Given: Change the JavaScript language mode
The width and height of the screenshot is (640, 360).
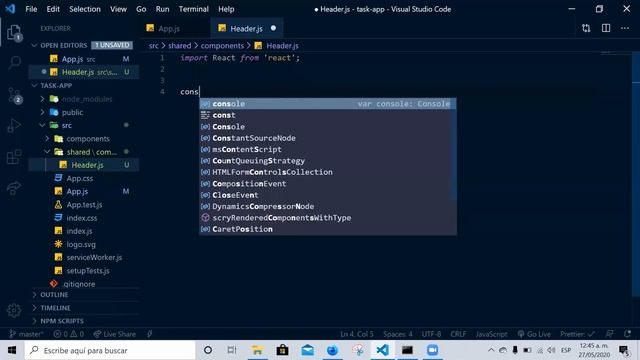Looking at the screenshot, I should pos(491,334).
